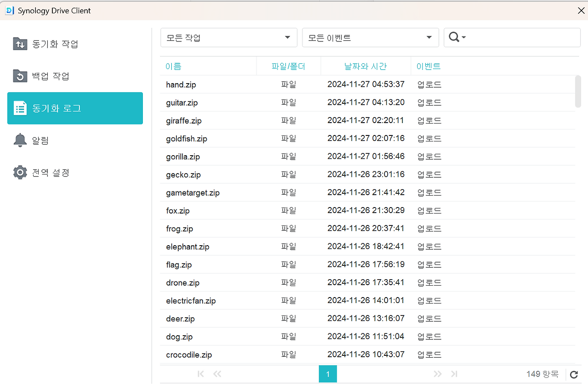Viewport: 588px width, 388px height.
Task: Select dog.zip log entry
Action: coord(367,337)
